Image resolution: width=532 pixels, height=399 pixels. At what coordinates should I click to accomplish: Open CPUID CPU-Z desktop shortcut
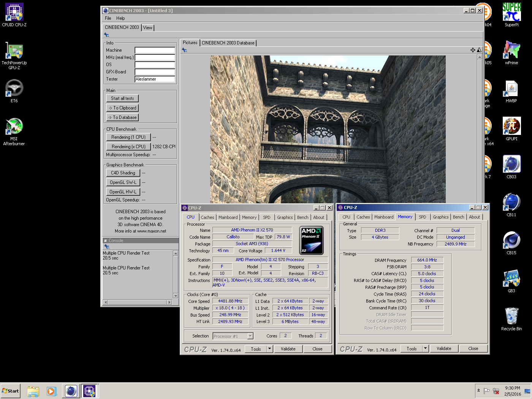click(x=14, y=15)
